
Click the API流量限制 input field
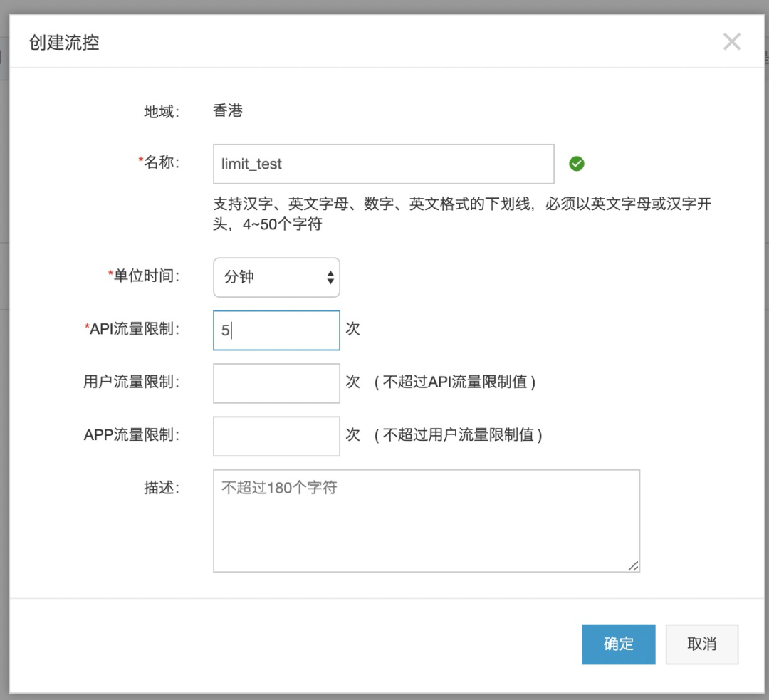tap(276, 330)
